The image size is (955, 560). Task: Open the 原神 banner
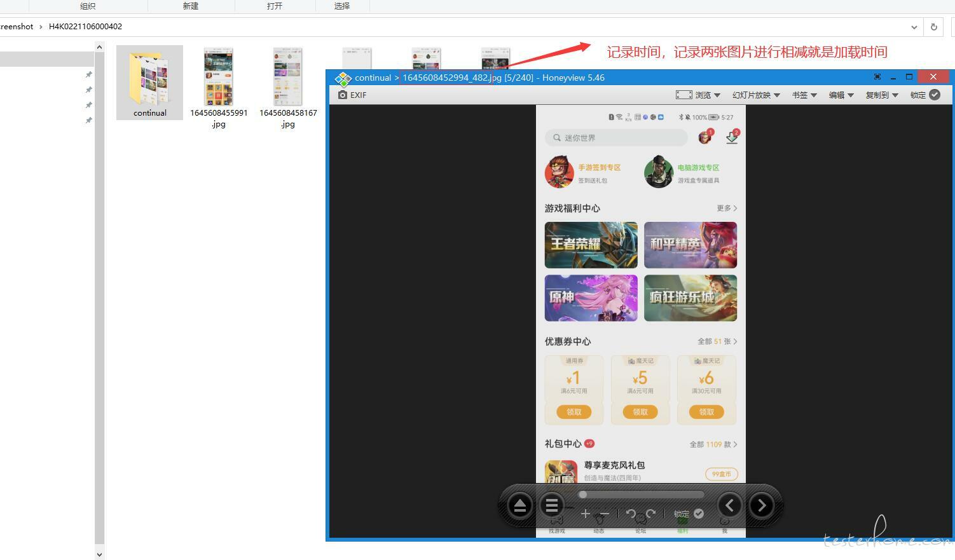pos(591,298)
